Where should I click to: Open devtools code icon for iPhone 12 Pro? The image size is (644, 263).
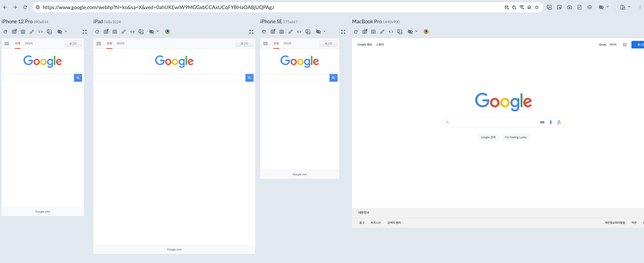(x=41, y=31)
